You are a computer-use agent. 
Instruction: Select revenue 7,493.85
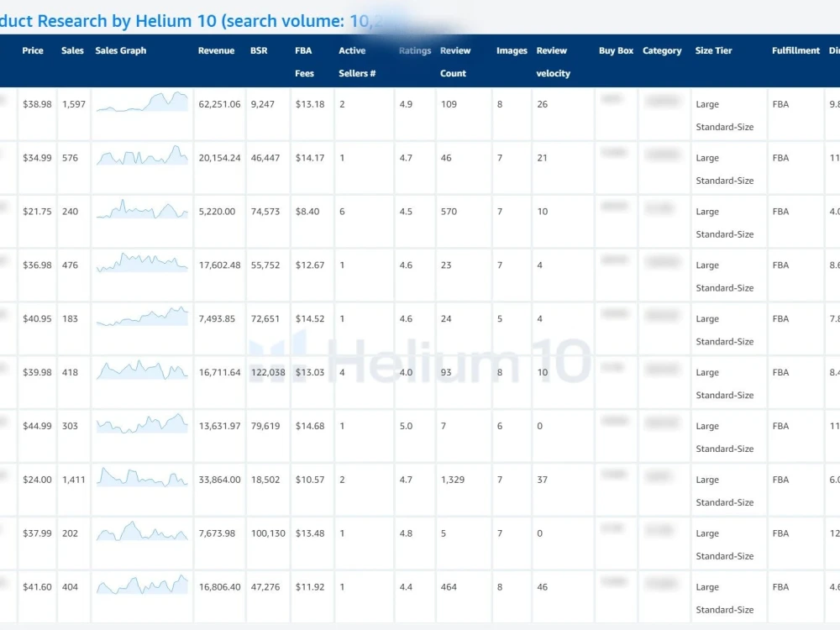217,318
